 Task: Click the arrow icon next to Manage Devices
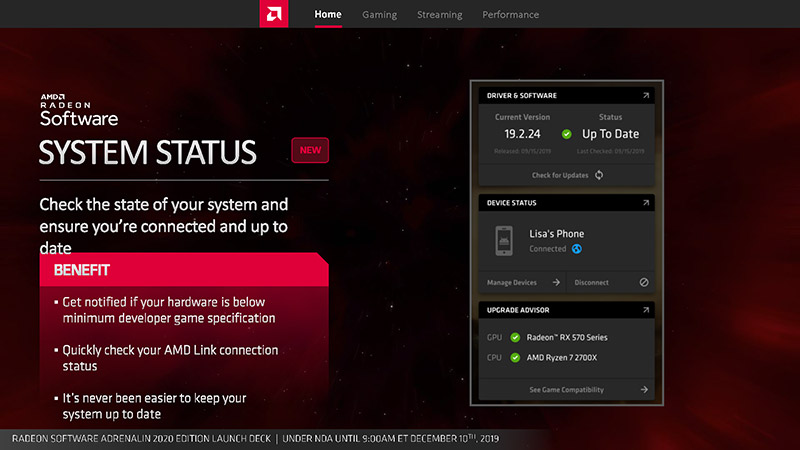click(x=556, y=283)
